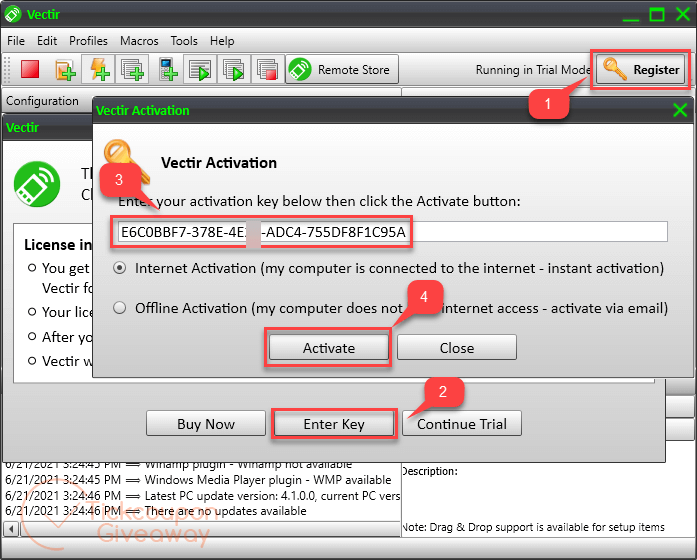This screenshot has height=560, width=697.
Task: Click the add mobile device icon
Action: [167, 69]
